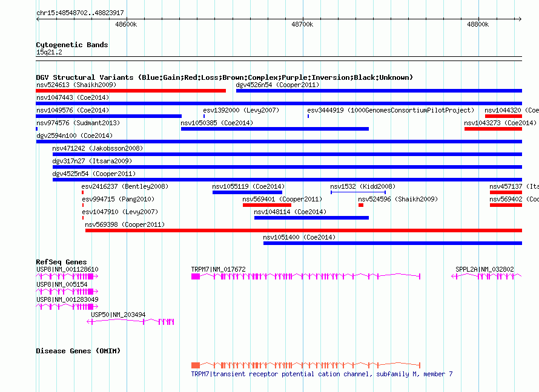Viewport: 539px width, 392px height.
Task: Select the Disease Genes (OMIM) heading
Action: [78, 351]
